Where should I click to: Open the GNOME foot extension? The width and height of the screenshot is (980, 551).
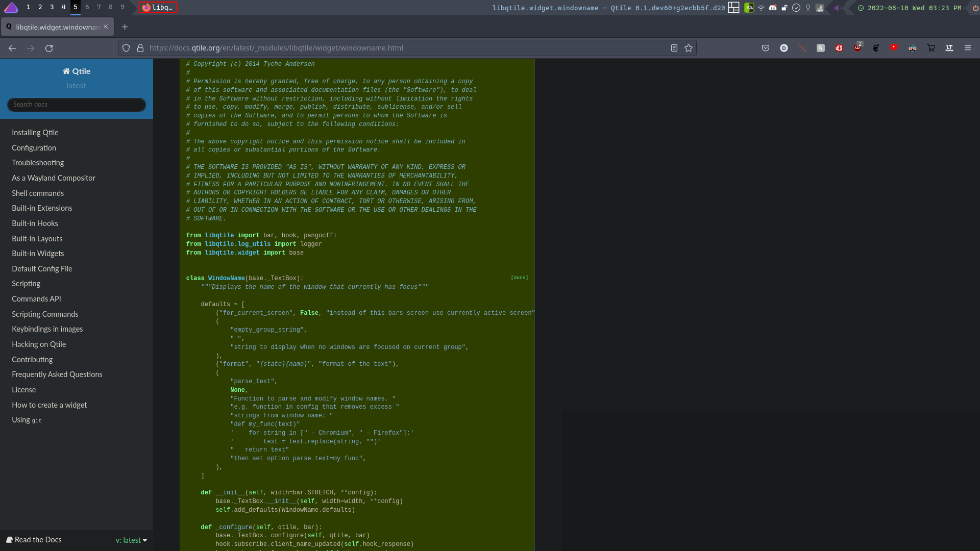tap(876, 48)
